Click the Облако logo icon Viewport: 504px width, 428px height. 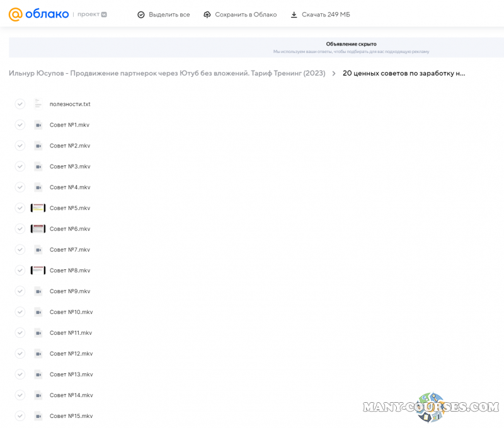point(16,14)
